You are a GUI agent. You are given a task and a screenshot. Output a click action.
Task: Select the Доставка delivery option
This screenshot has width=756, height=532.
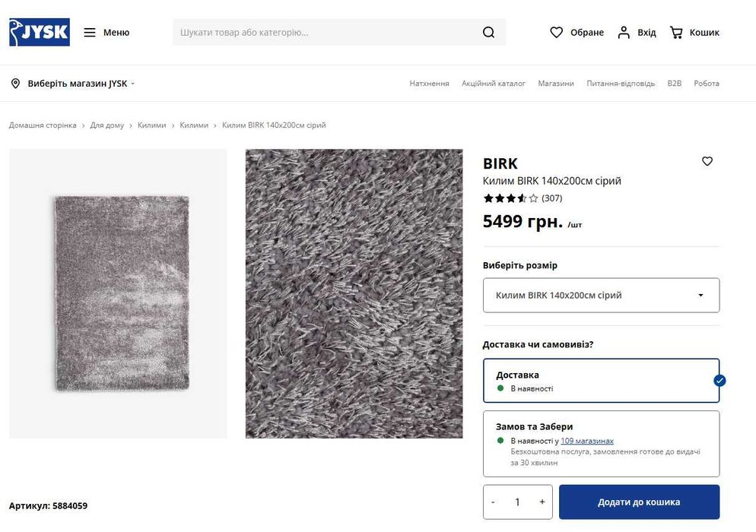click(602, 381)
